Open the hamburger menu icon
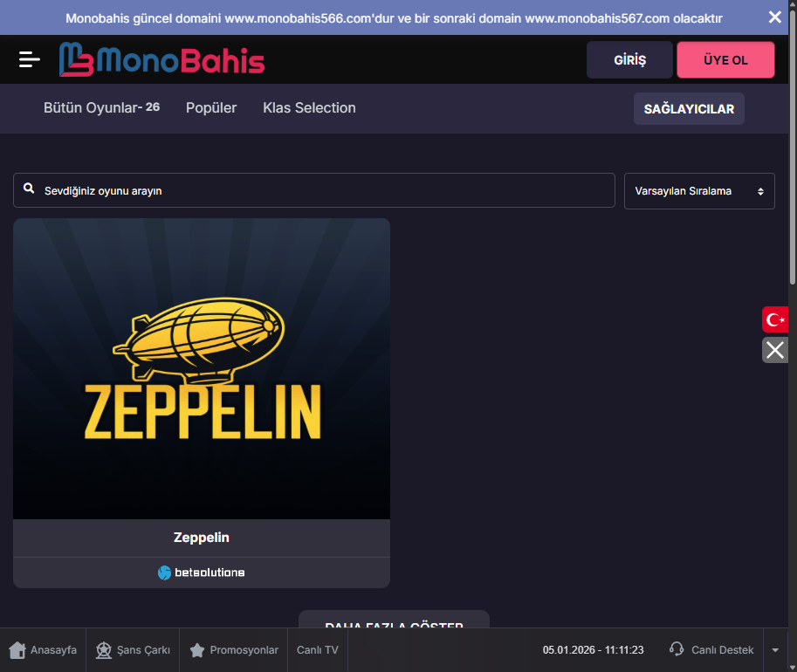The width and height of the screenshot is (797, 672). tap(30, 59)
